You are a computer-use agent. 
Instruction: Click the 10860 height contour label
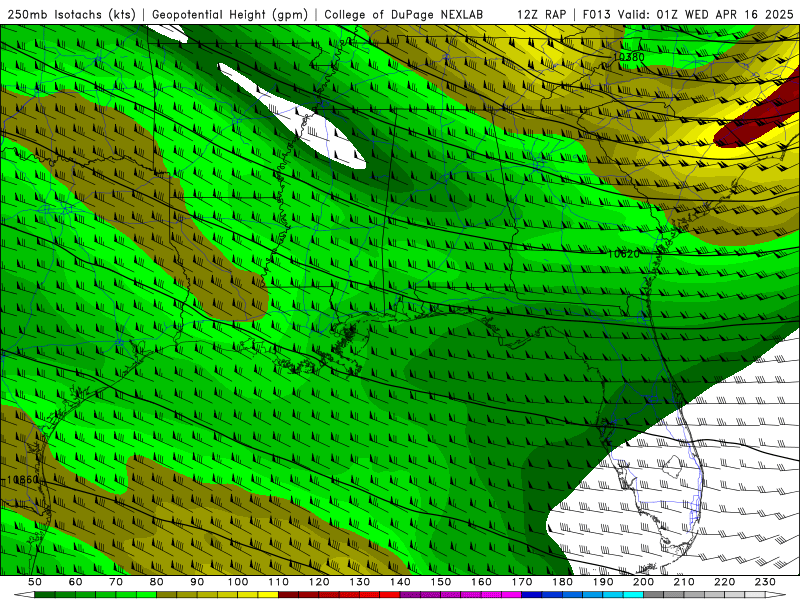[22, 480]
